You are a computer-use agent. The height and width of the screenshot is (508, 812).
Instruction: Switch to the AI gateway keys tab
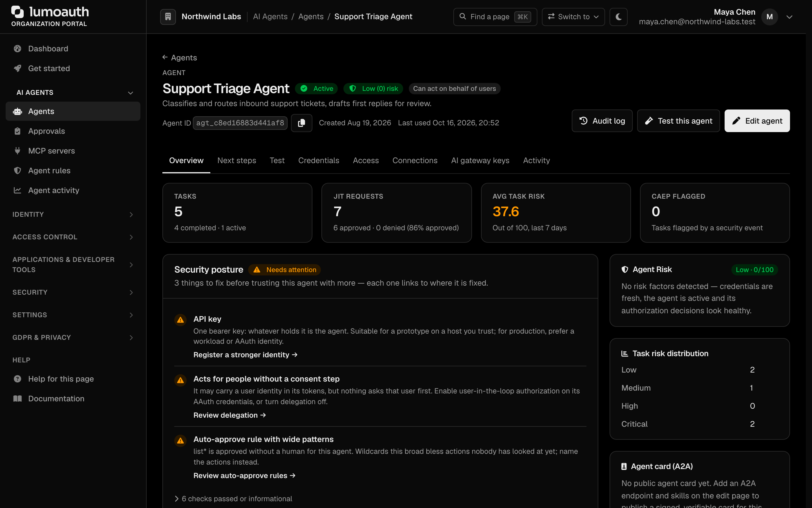click(x=480, y=161)
